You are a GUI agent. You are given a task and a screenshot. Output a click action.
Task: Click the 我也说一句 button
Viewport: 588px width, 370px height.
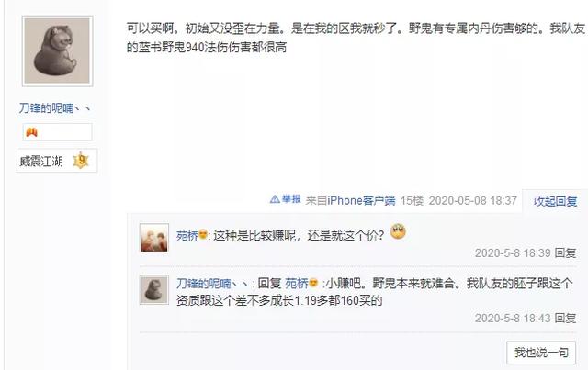click(541, 353)
